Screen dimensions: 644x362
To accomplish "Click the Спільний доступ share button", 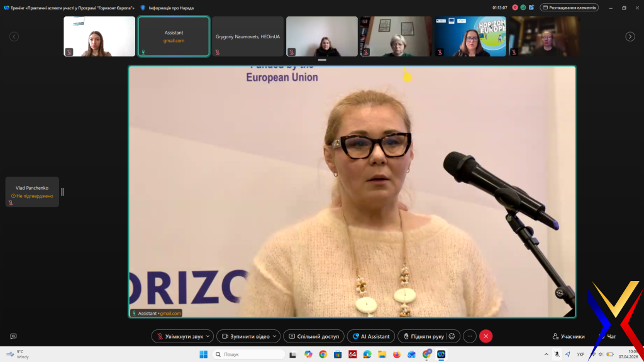I will pyautogui.click(x=314, y=336).
